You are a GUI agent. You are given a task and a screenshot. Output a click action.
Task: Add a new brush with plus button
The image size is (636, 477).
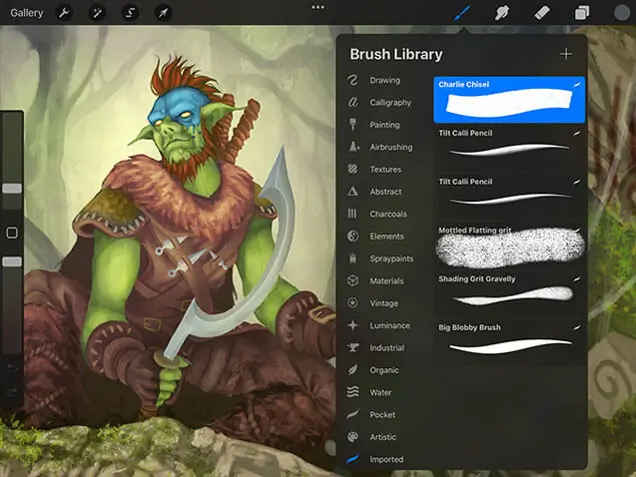click(566, 54)
